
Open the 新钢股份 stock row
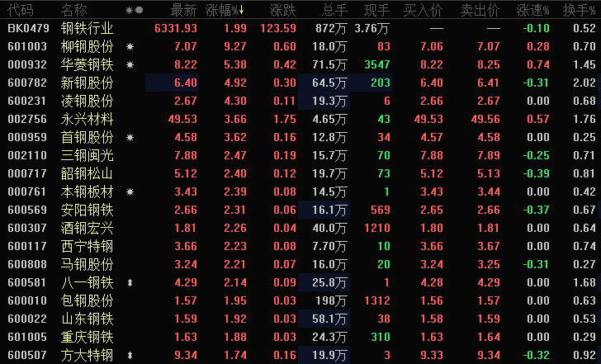(300, 83)
